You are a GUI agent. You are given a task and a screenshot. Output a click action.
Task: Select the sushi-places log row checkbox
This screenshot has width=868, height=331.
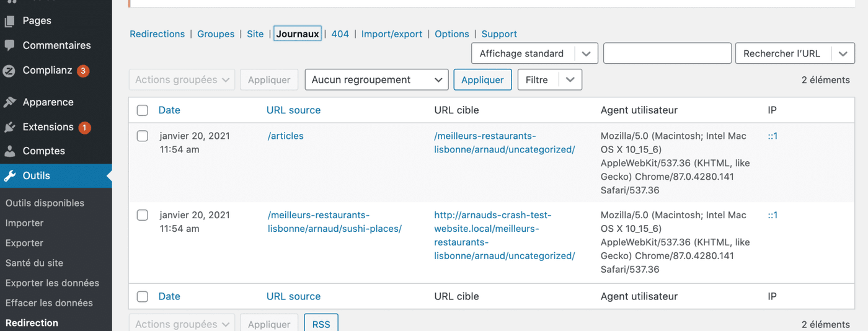tap(143, 216)
